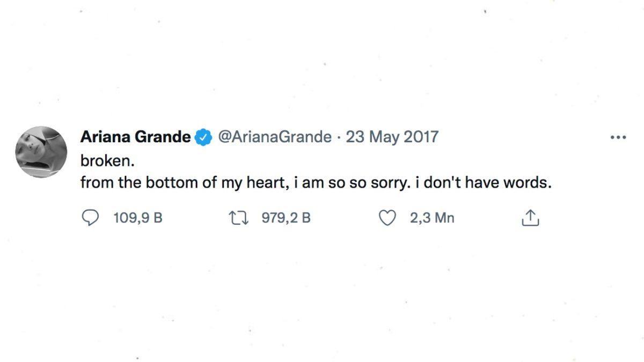
Task: Open the three-dot more options menu
Action: click(x=618, y=137)
